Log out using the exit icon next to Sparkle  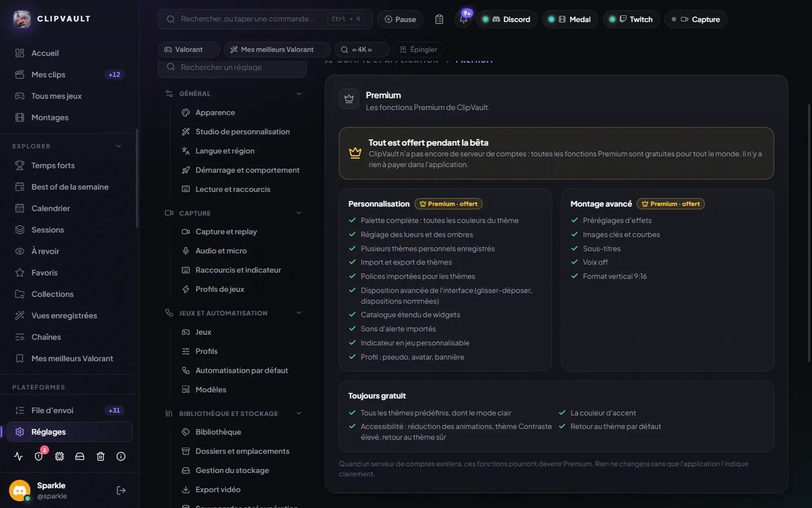(121, 491)
